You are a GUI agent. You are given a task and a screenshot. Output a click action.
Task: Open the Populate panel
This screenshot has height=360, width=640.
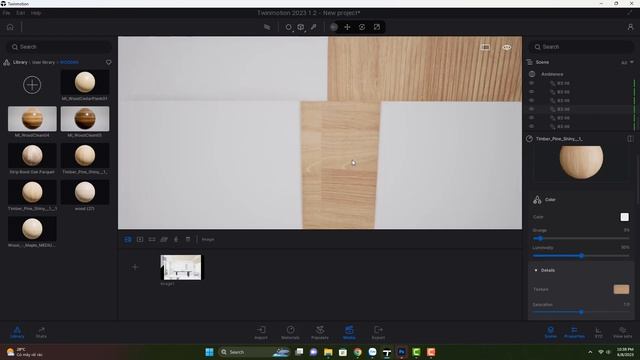click(320, 332)
